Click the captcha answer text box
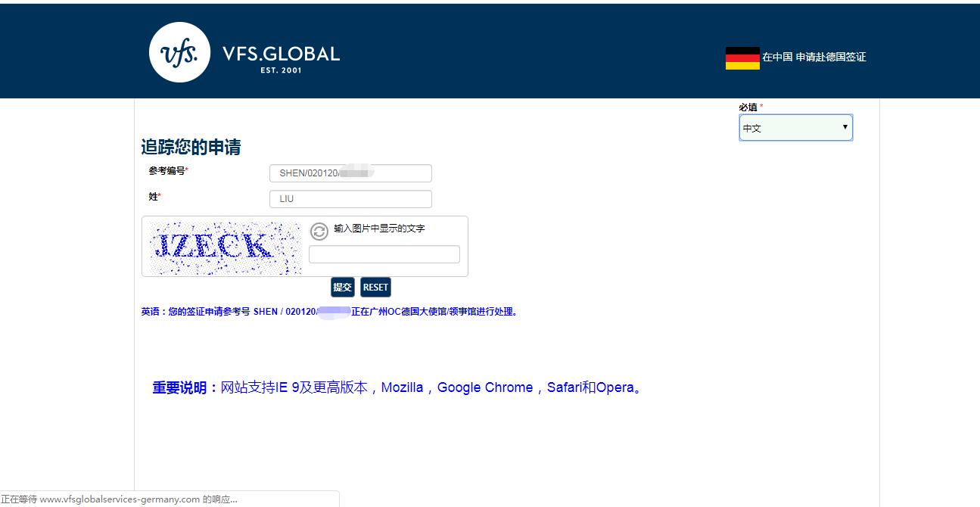 click(383, 253)
